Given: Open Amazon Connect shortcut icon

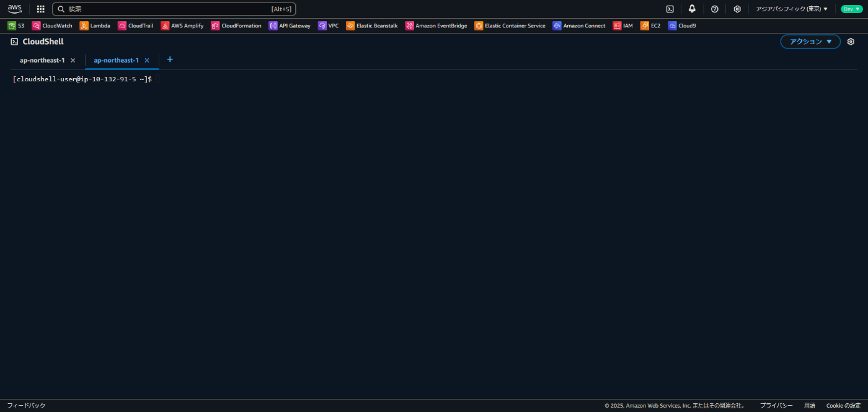Looking at the screenshot, I should (x=557, y=26).
